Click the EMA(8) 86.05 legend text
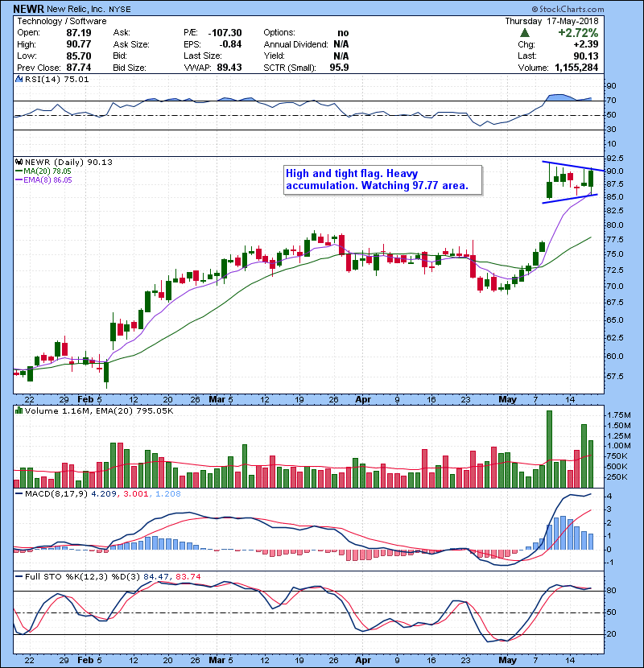 pyautogui.click(x=47, y=180)
